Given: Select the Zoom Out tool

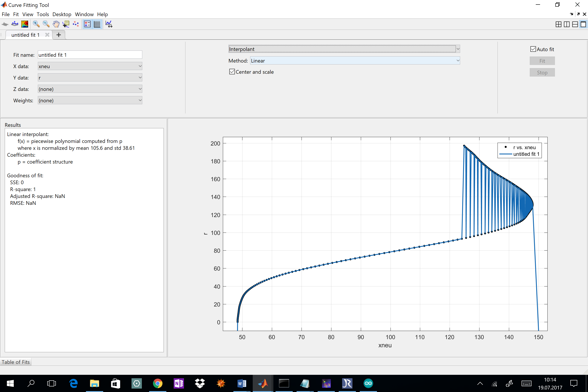Looking at the screenshot, I should pyautogui.click(x=46, y=24).
